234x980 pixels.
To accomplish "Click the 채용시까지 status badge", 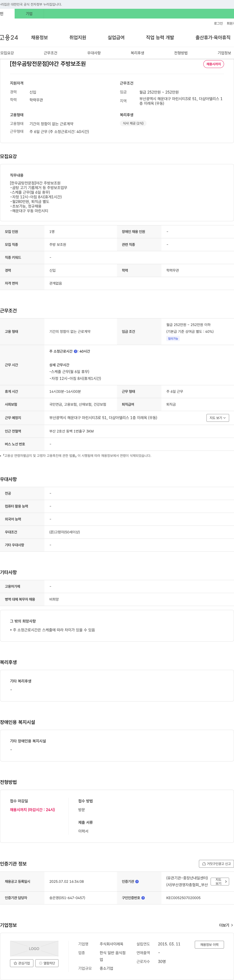I will (214, 64).
